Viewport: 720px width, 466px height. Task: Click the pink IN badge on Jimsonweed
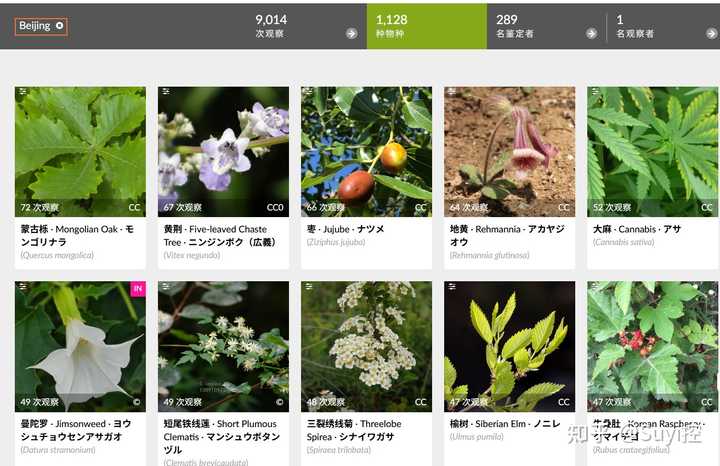tap(138, 289)
